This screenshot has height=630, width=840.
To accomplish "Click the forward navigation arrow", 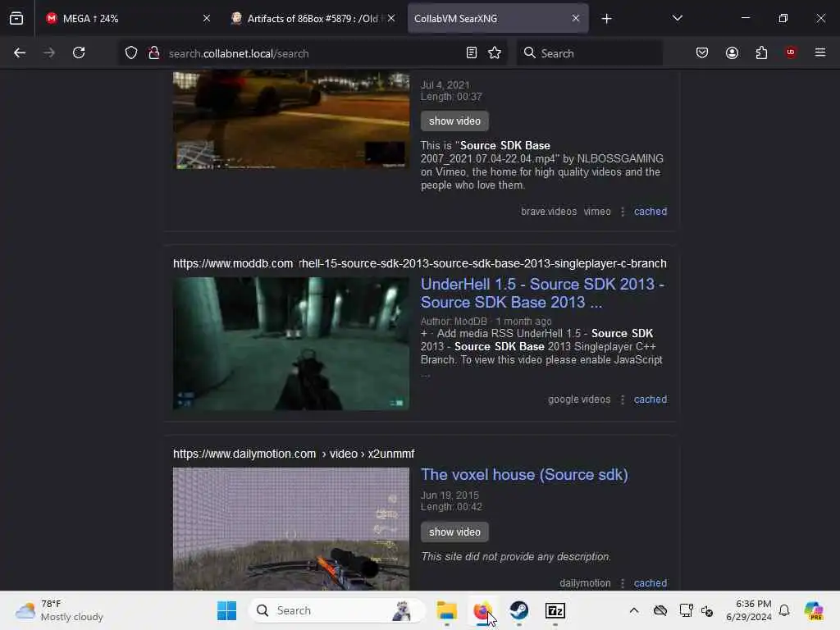I will (48, 53).
